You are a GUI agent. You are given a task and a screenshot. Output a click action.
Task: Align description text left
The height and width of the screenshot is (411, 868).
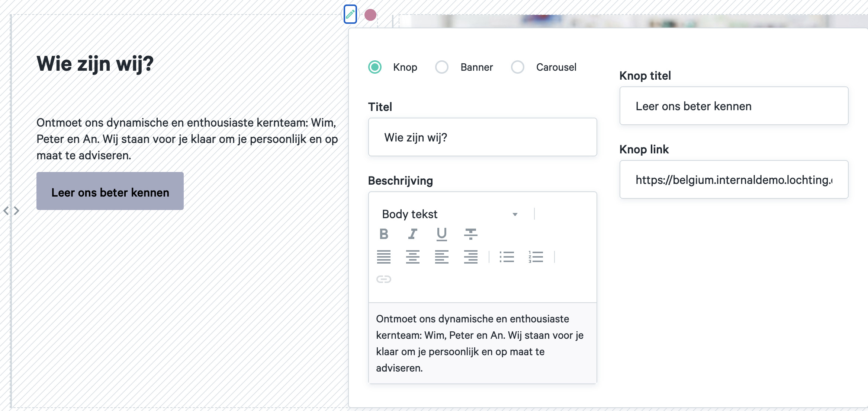tap(441, 257)
